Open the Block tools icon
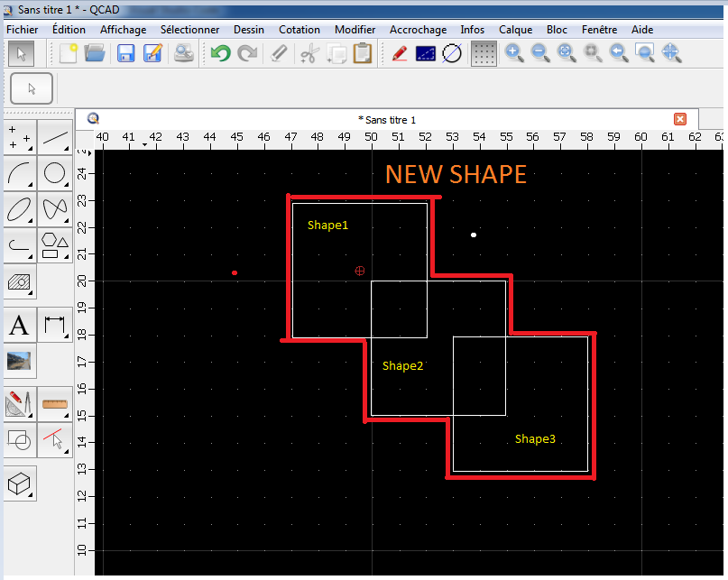This screenshot has height=580, width=728. click(20, 440)
